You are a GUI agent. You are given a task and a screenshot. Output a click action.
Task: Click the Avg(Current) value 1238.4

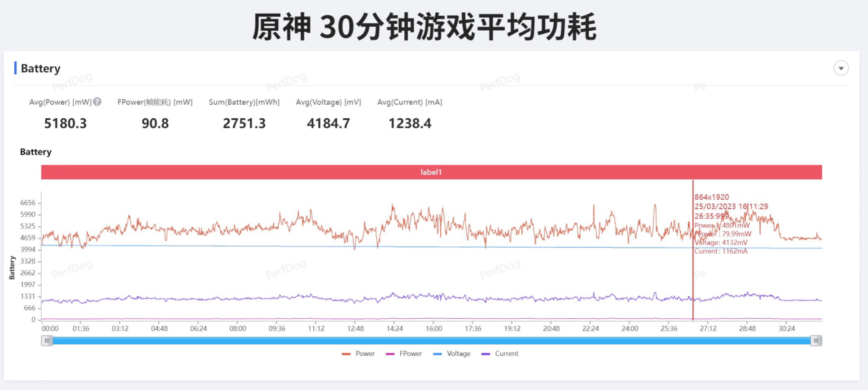tap(410, 123)
